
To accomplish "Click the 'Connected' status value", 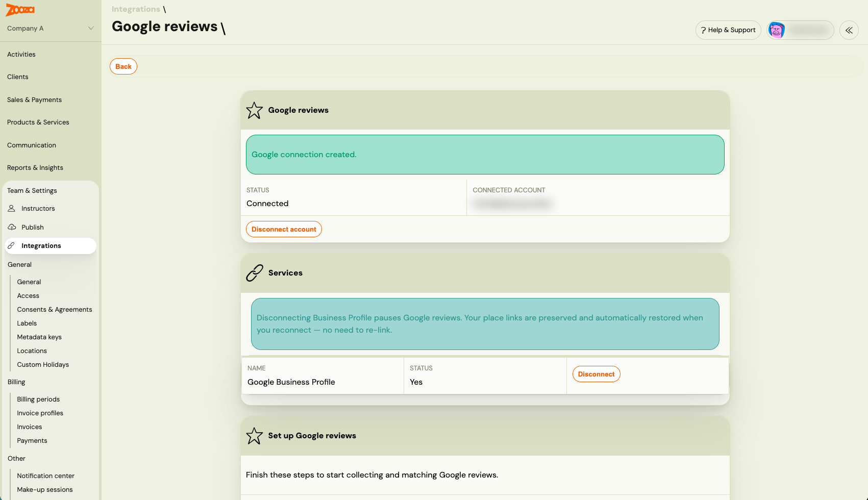I will pyautogui.click(x=267, y=204).
